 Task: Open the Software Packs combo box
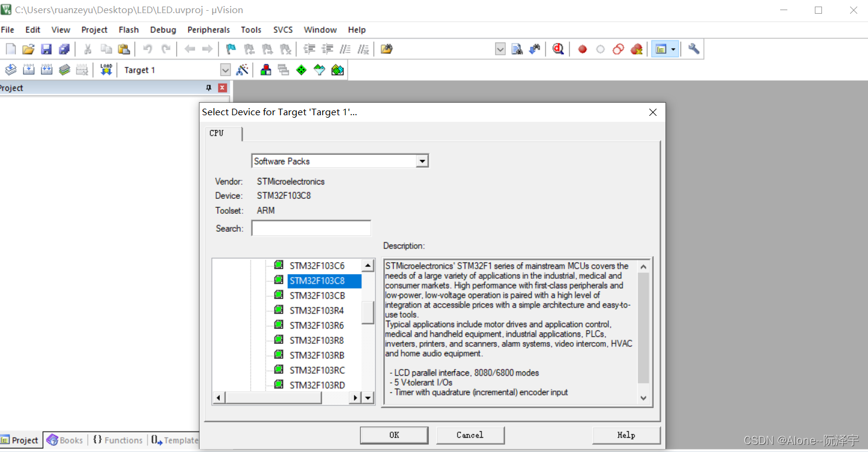(340, 161)
